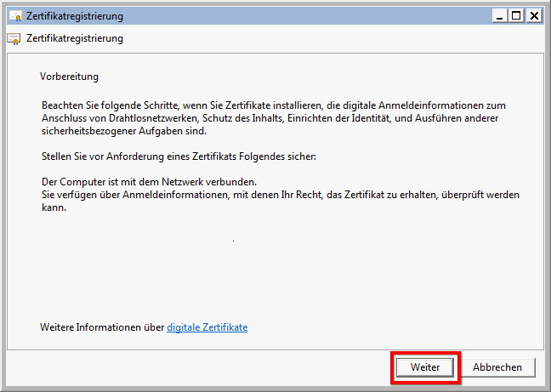This screenshot has height=392, width=551.
Task: Click the Zertifikatregistrierung title bar text
Action: 75,16
